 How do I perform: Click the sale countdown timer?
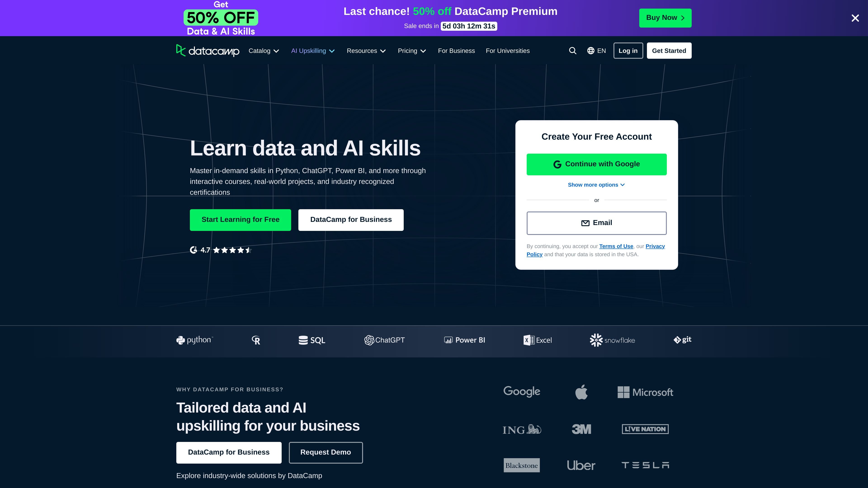(x=469, y=26)
